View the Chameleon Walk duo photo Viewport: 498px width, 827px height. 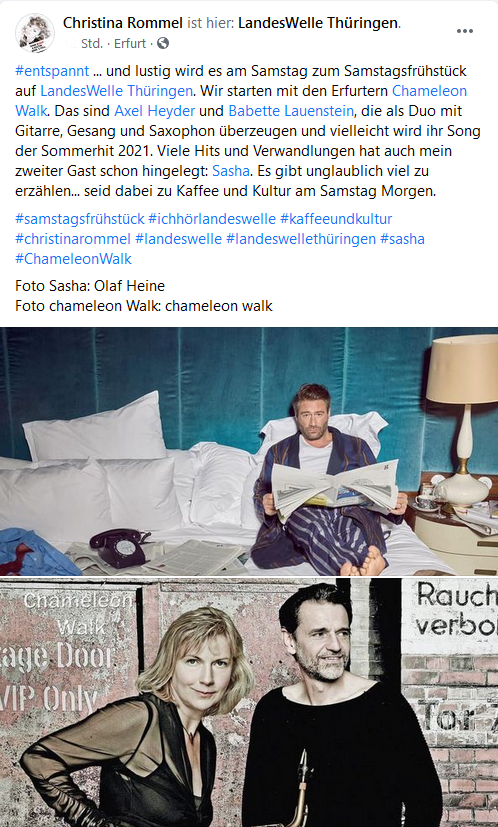249,703
